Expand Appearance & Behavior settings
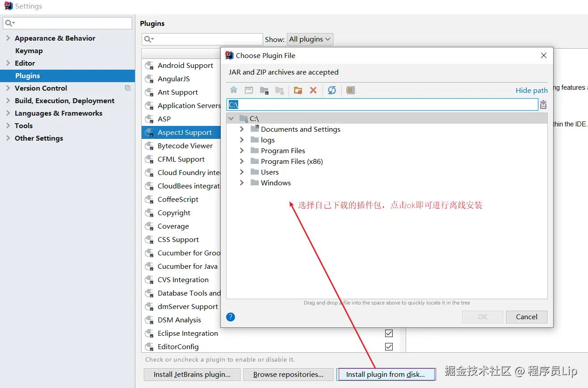This screenshot has width=588, height=388. (8, 38)
